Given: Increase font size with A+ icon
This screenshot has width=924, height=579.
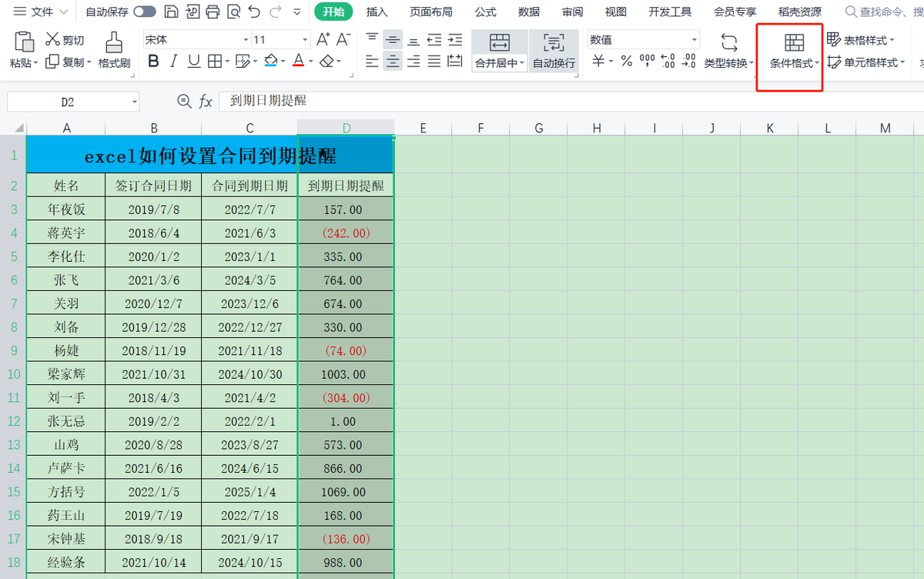Looking at the screenshot, I should tap(323, 39).
